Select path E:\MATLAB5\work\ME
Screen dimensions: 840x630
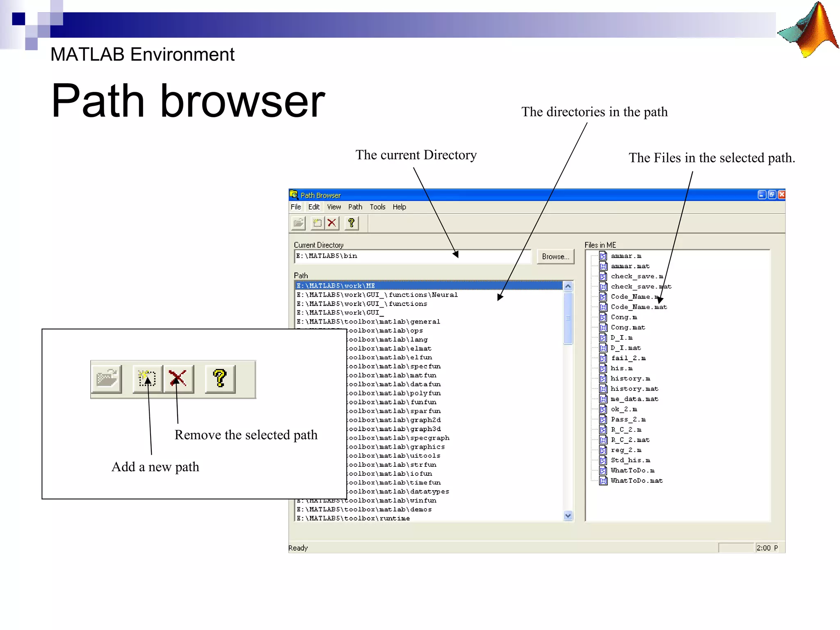429,286
